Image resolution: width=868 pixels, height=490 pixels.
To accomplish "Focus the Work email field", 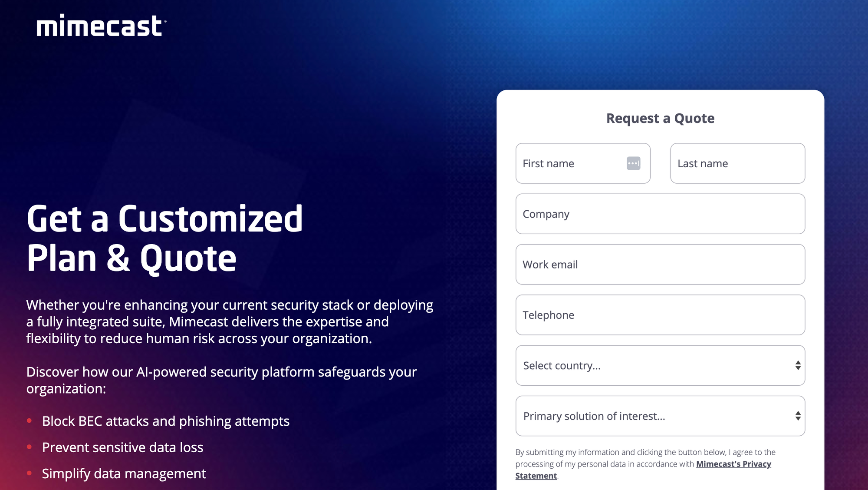I will pyautogui.click(x=660, y=264).
